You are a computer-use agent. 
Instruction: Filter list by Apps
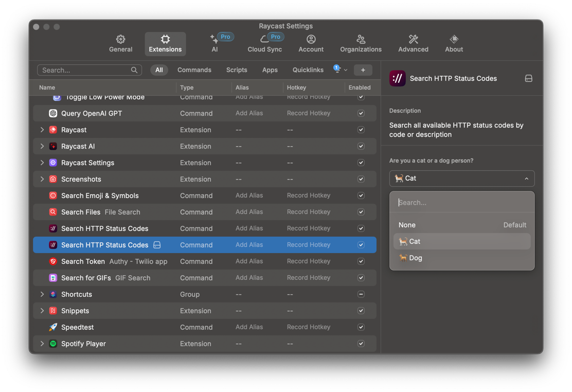click(x=270, y=70)
